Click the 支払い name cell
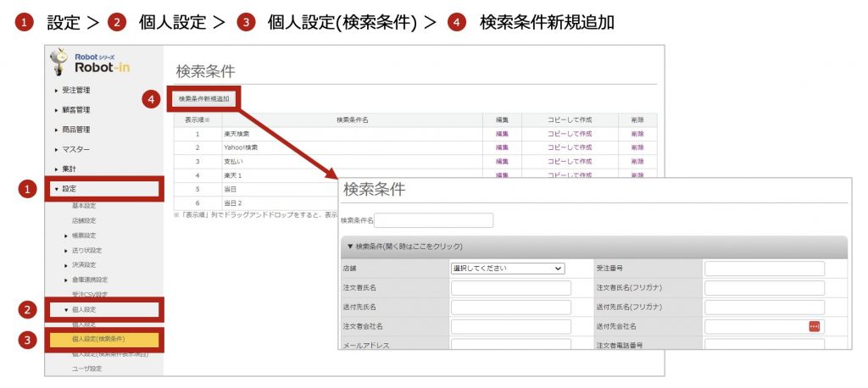Viewport: 868px width, 388px height. coord(352,162)
